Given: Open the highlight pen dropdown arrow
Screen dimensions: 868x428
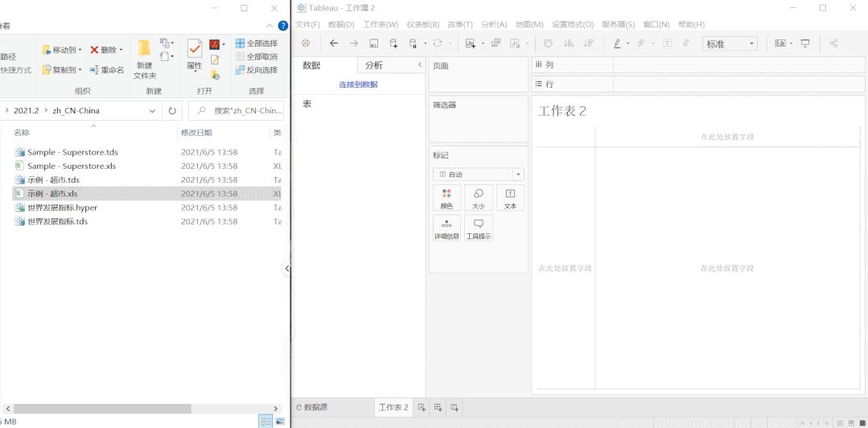Looking at the screenshot, I should [627, 43].
